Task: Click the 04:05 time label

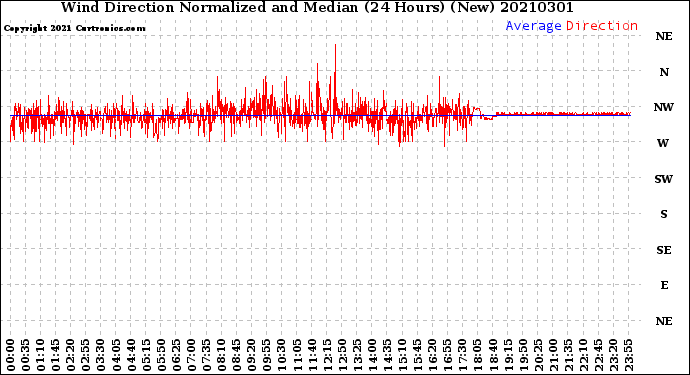Action: click(x=116, y=355)
